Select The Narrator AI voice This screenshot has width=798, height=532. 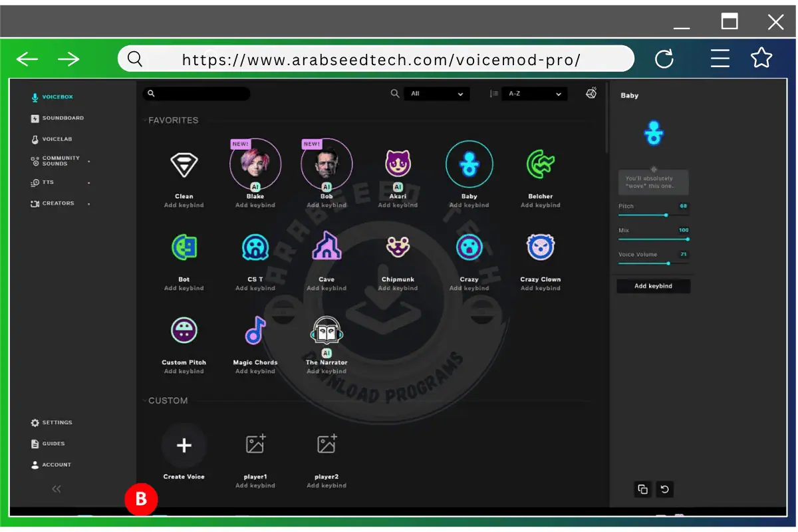[x=327, y=329]
